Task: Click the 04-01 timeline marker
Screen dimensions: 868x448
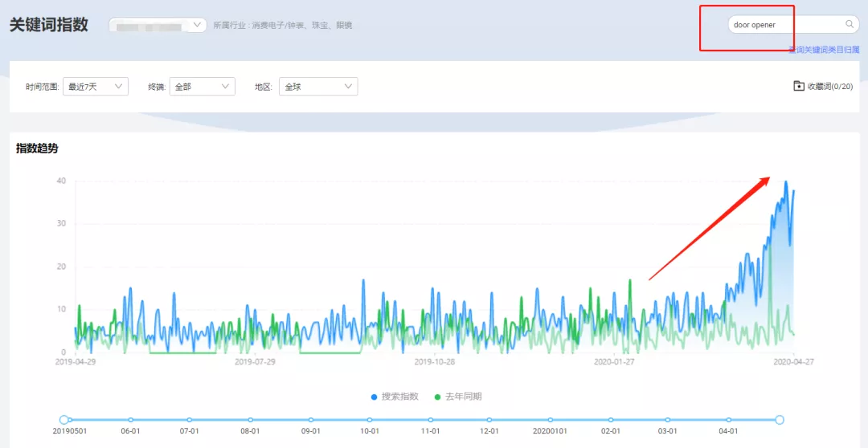Action: [728, 420]
